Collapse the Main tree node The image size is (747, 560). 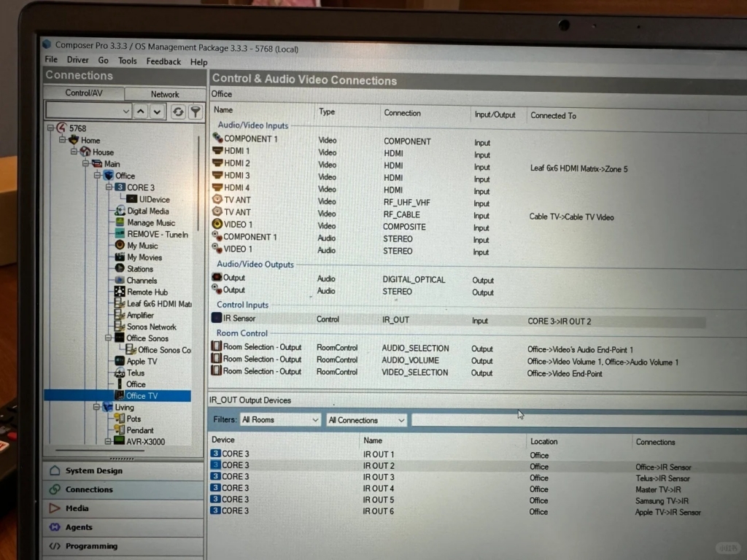click(x=86, y=164)
